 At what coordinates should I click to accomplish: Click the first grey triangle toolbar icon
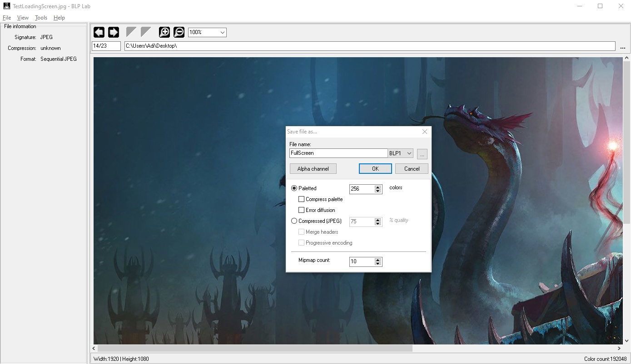click(x=131, y=32)
